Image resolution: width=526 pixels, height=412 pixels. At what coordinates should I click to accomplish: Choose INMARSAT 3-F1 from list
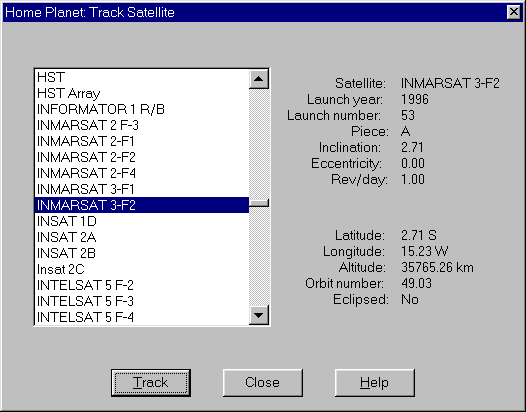pyautogui.click(x=142, y=190)
